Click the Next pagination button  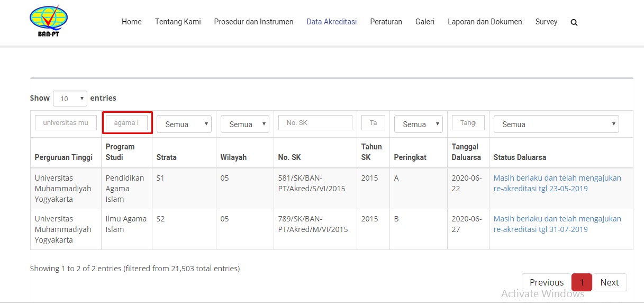(610, 282)
